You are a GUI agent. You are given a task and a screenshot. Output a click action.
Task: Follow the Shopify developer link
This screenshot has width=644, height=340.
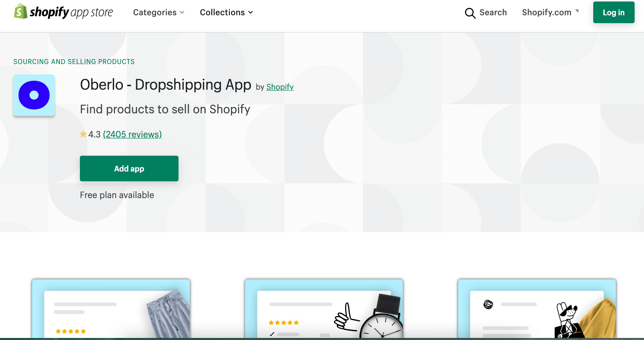(x=280, y=87)
